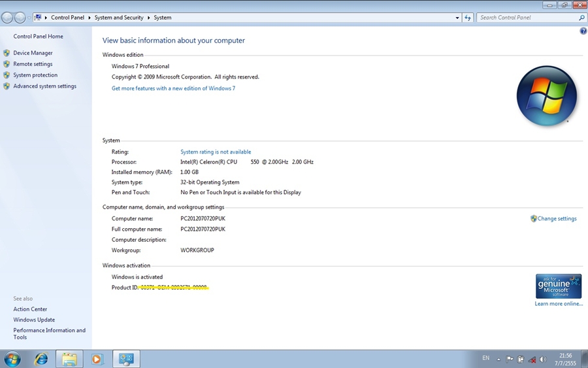This screenshot has width=588, height=368.
Task: Click the Back navigation button
Action: click(x=7, y=17)
